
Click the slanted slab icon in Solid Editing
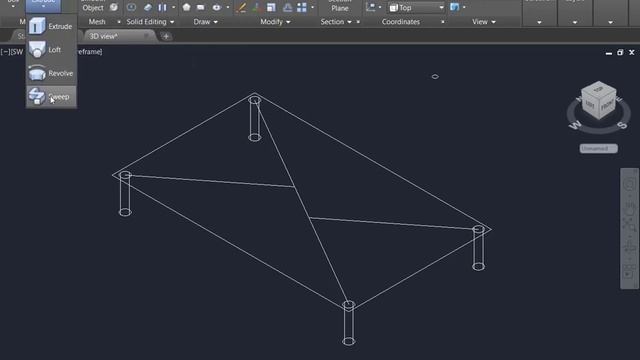tap(148, 7)
